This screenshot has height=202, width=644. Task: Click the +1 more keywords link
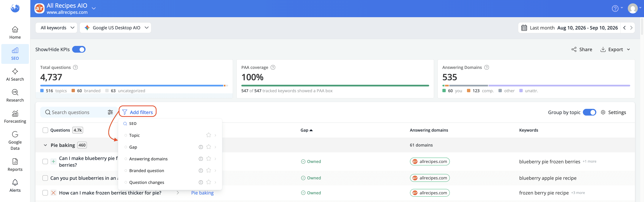[589, 161]
